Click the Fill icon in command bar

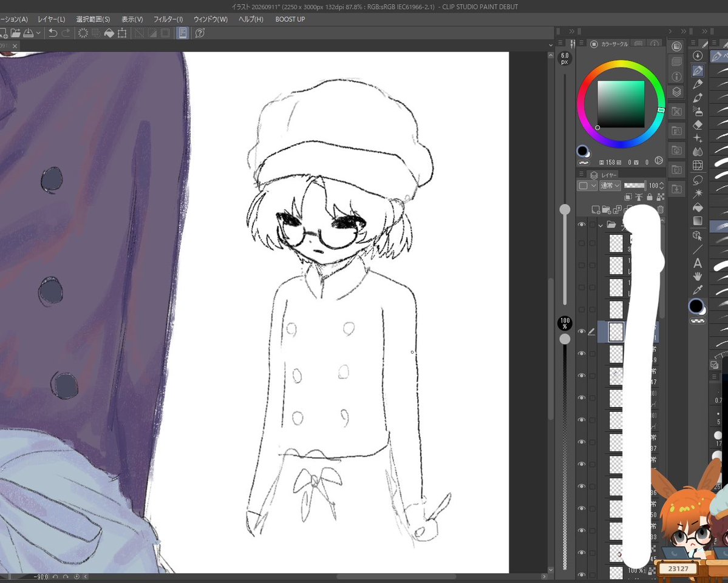[109, 33]
